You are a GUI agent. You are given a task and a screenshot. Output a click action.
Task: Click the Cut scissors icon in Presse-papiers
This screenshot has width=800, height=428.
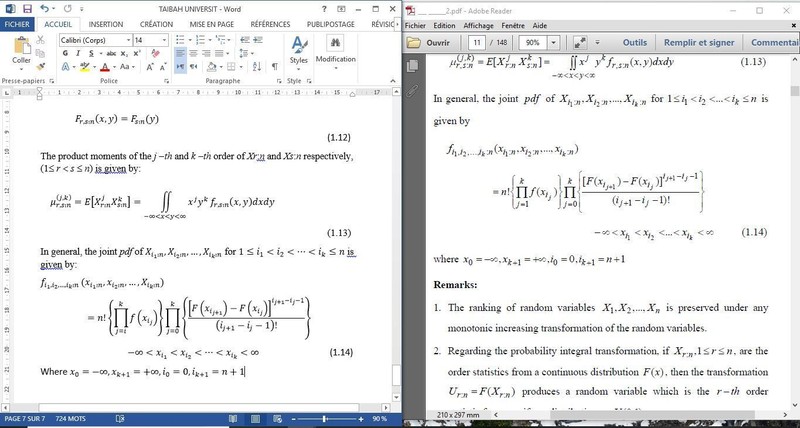(40, 40)
